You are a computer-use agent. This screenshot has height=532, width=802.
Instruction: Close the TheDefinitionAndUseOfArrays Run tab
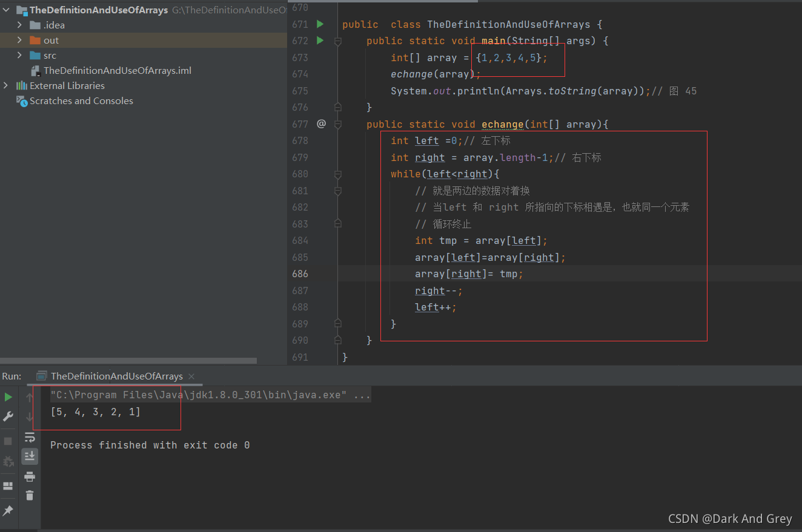pyautogui.click(x=192, y=376)
